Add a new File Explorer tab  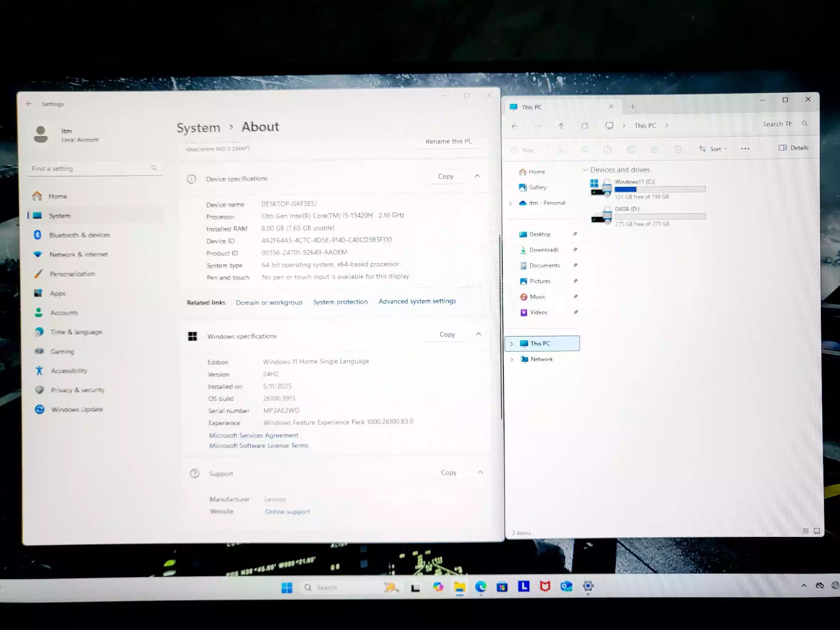coord(632,107)
